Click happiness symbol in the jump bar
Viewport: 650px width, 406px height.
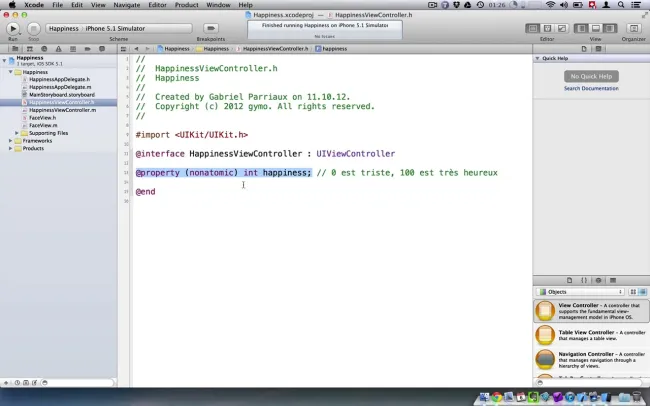coord(331,49)
